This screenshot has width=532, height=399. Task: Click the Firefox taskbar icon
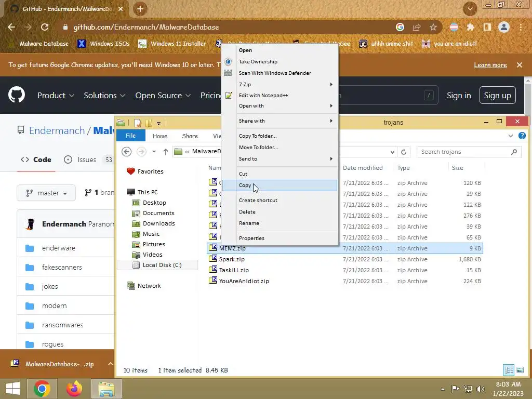coord(74,389)
